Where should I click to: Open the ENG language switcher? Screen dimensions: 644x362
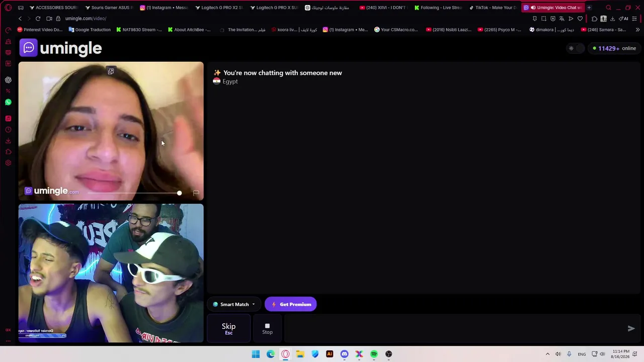582,354
